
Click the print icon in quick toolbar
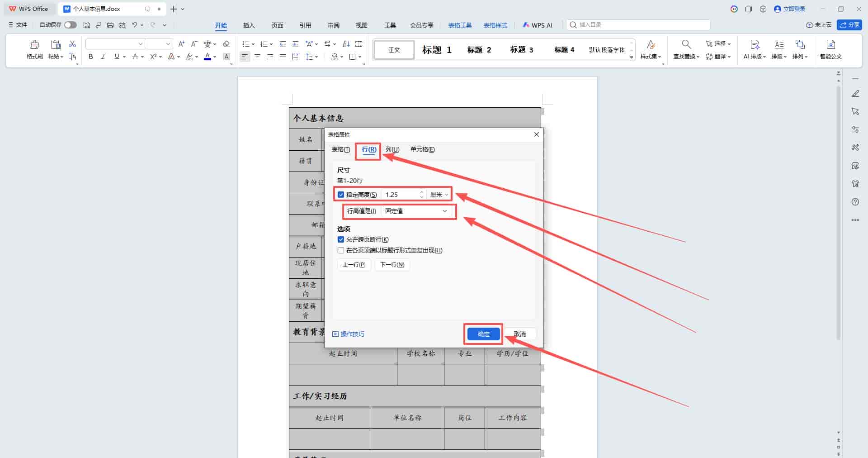pos(110,25)
